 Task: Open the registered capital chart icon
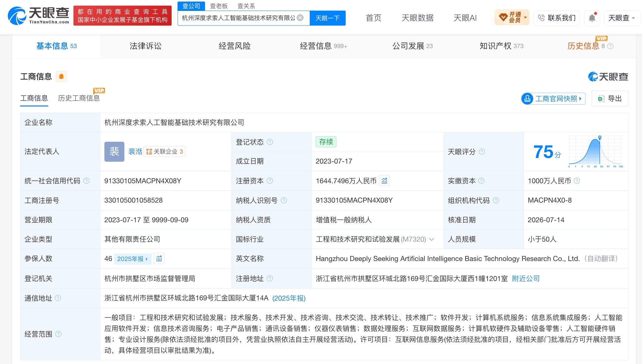[x=384, y=181]
